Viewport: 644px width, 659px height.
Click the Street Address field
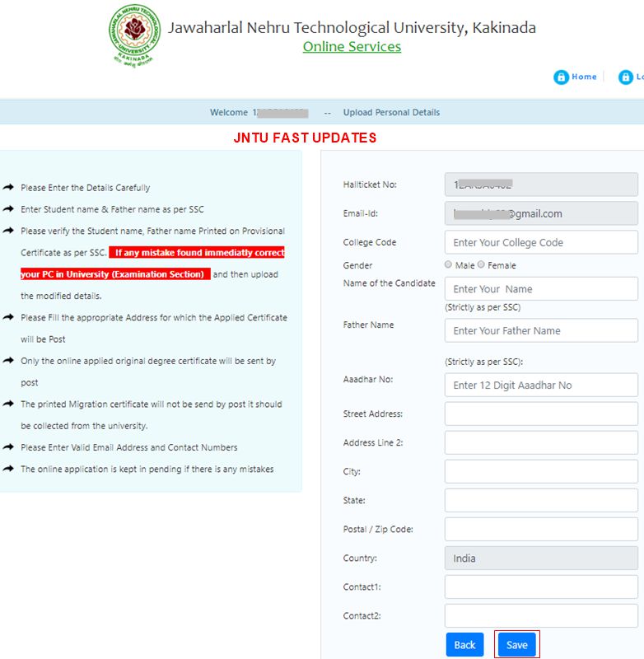[541, 414]
